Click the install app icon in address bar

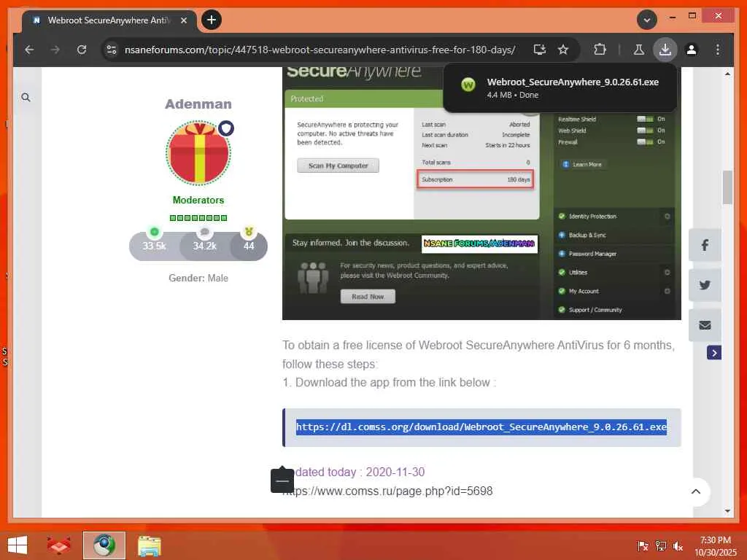[539, 50]
